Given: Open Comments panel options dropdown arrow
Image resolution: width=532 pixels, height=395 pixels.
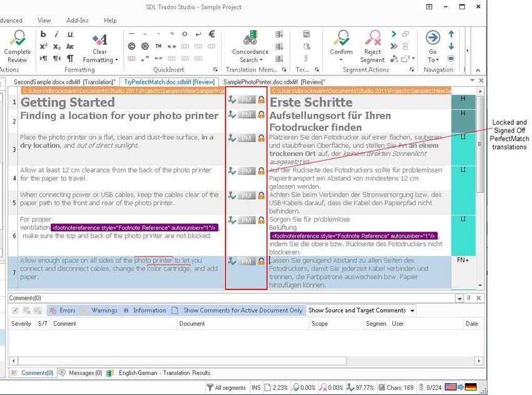Looking at the screenshot, I should point(459,299).
